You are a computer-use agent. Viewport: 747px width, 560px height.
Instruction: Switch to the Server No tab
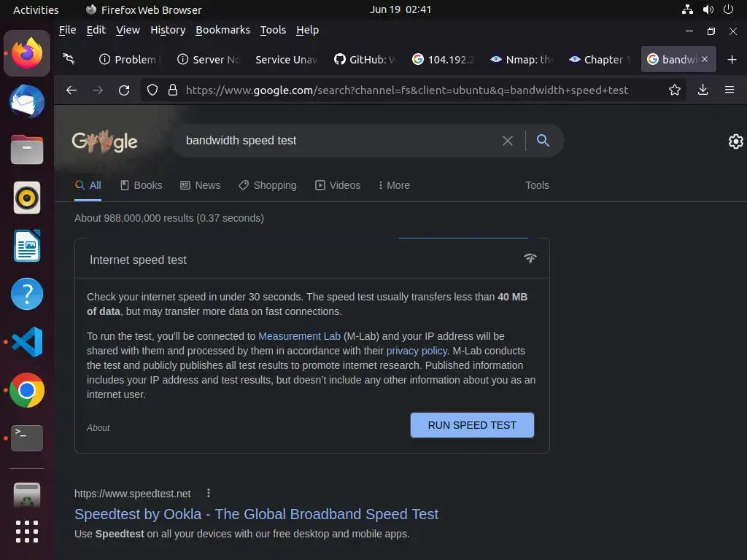click(x=209, y=60)
